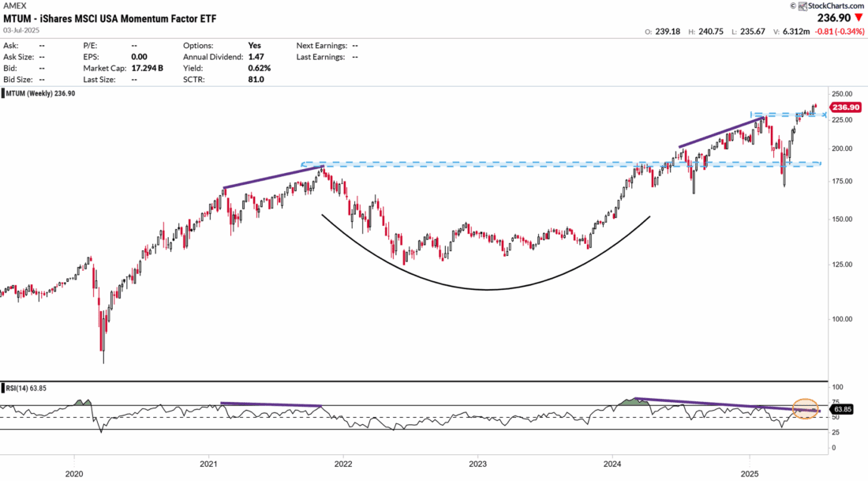Select the red 236.90 price axis tag
The width and height of the screenshot is (868, 481).
(846, 107)
